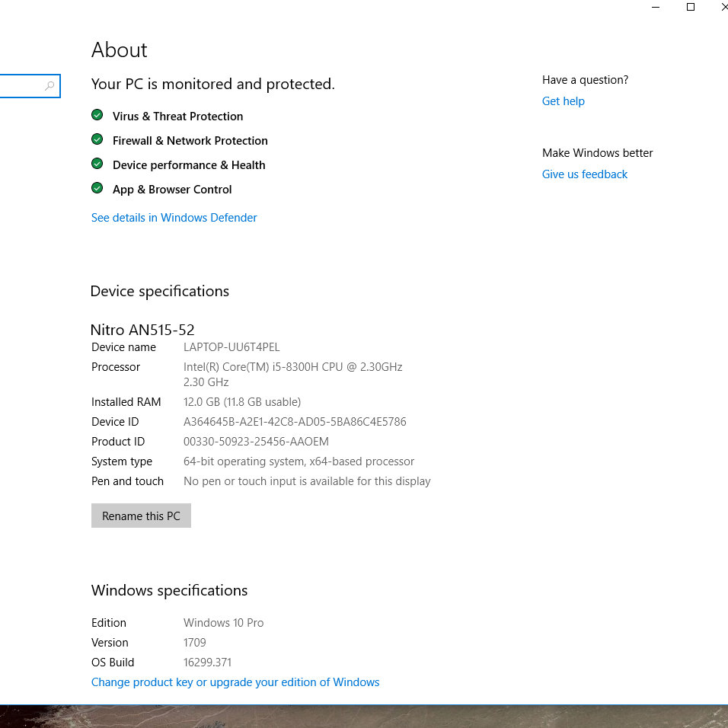Click the Device performance & Health check icon
This screenshot has width=728, height=728.
point(97,164)
